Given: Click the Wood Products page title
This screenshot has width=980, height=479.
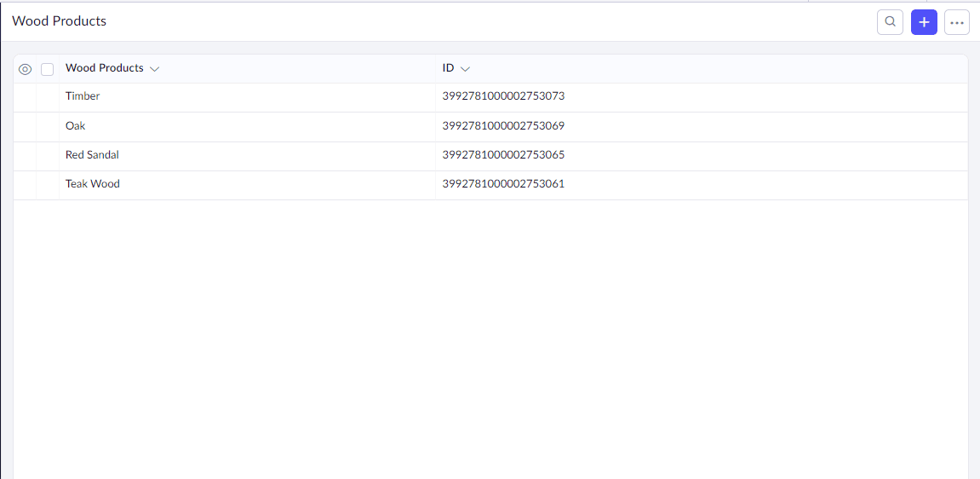Looking at the screenshot, I should click(x=59, y=21).
